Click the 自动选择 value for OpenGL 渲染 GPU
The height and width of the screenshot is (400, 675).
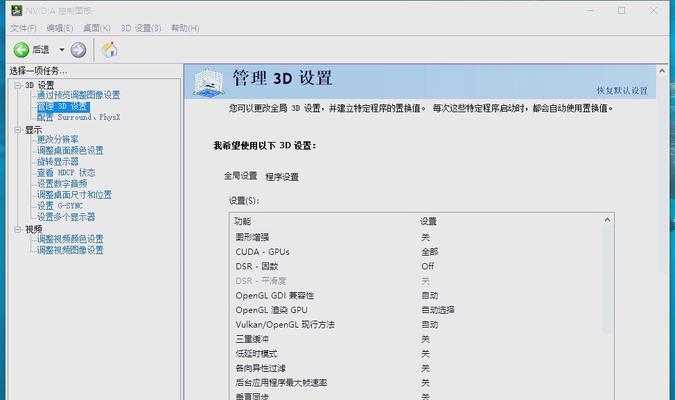tap(438, 310)
